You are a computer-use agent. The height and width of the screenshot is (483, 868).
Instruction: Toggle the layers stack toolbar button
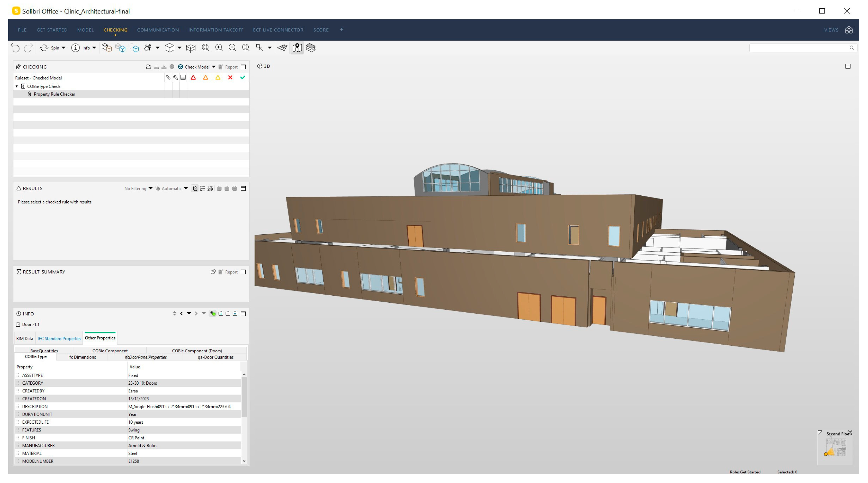310,48
